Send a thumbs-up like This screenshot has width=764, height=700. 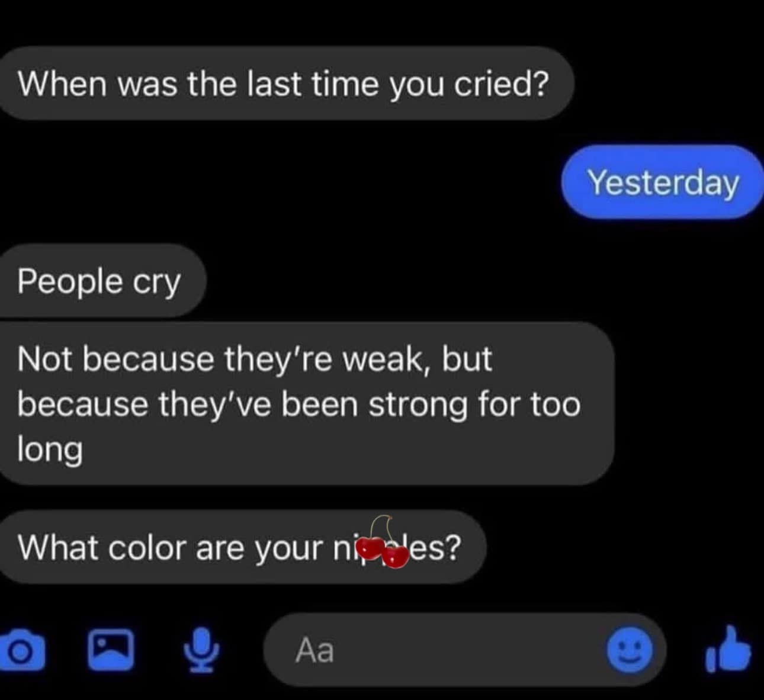pyautogui.click(x=728, y=650)
